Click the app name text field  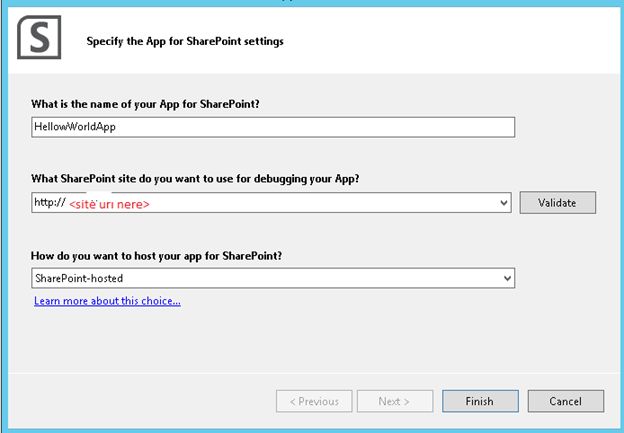click(273, 127)
